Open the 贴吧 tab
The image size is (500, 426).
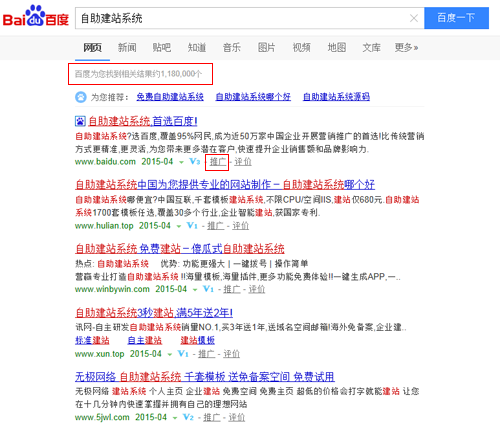point(162,48)
